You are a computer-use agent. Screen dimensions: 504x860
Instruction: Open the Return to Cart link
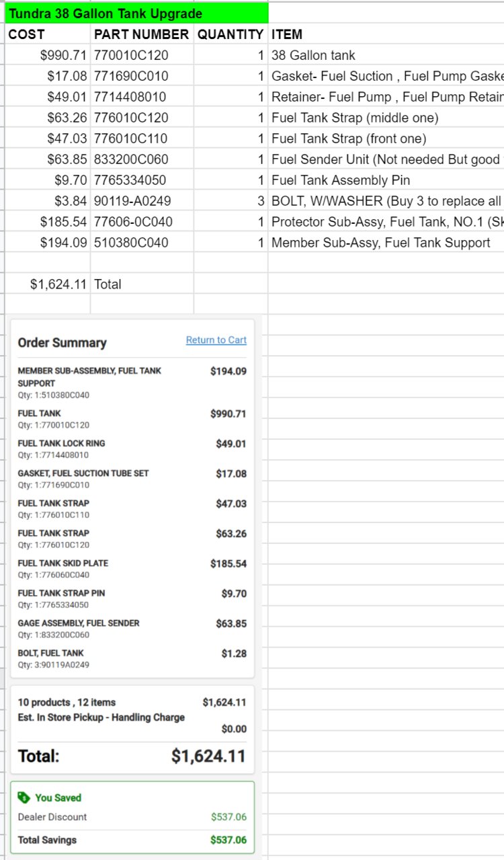[x=216, y=340]
